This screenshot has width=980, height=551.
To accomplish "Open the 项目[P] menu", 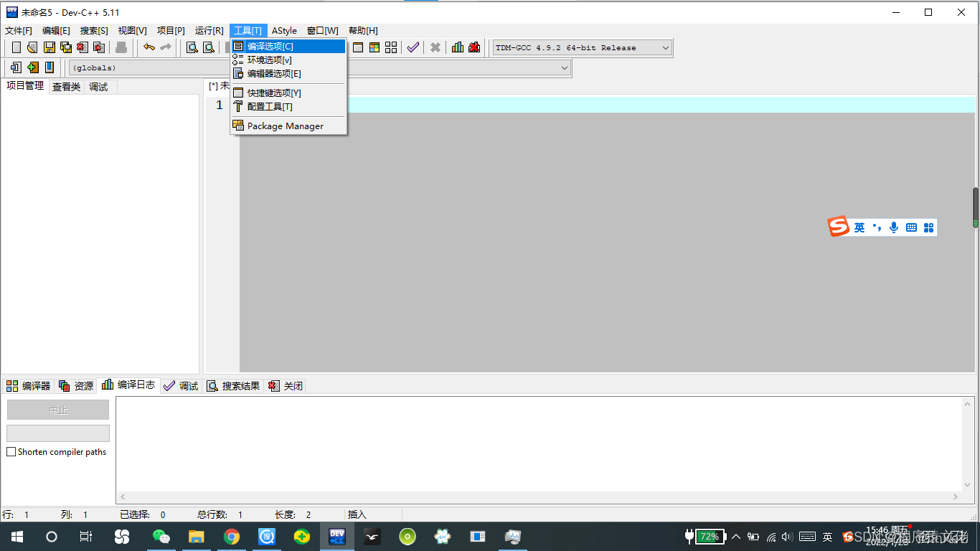I will click(x=171, y=30).
